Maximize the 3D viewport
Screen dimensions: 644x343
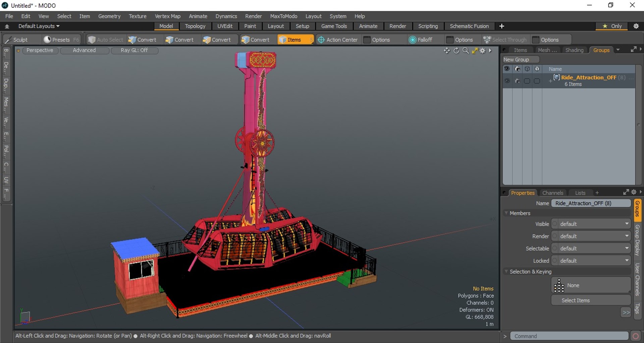point(475,51)
